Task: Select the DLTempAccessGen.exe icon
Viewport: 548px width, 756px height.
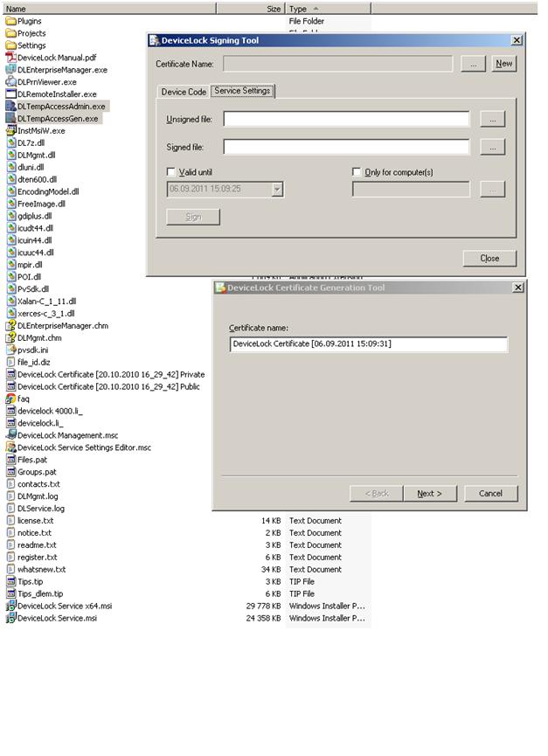Action: click(x=10, y=119)
